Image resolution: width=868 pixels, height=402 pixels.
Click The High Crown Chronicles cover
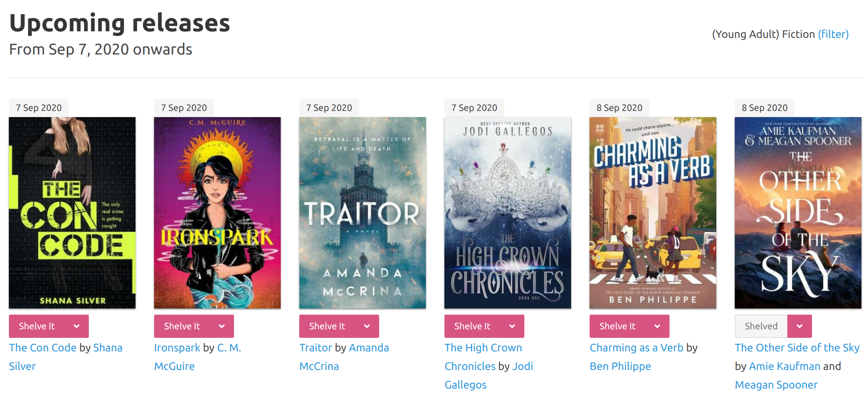pyautogui.click(x=508, y=213)
